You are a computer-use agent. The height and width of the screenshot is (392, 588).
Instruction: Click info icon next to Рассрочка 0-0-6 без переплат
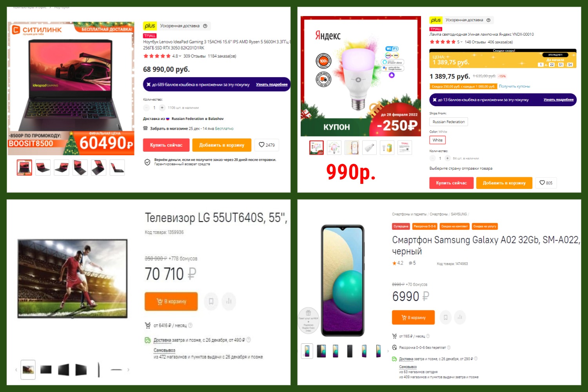click(449, 348)
